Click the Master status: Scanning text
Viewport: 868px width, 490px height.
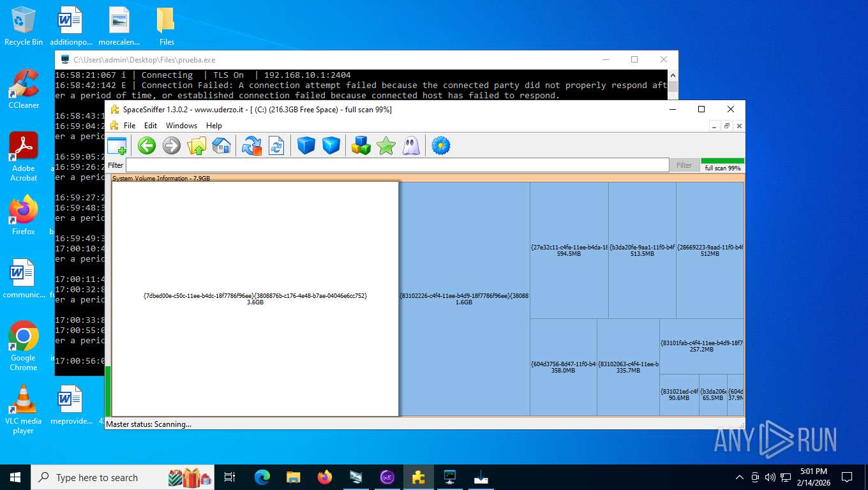pos(149,424)
